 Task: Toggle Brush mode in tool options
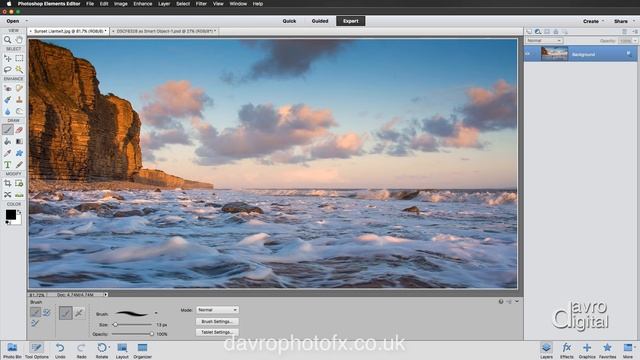pos(66,313)
